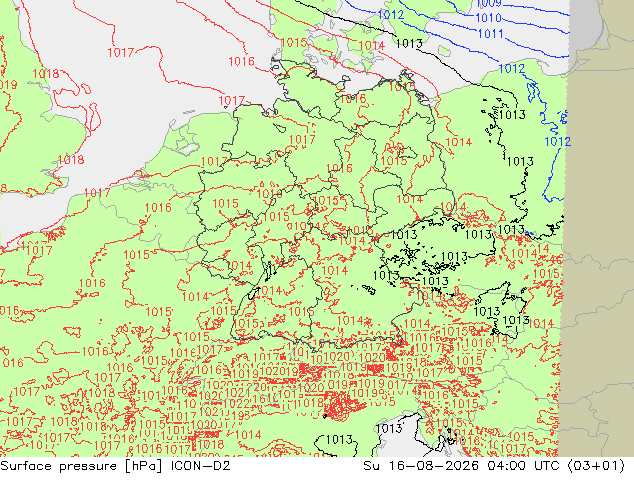Click the "04:00 UTC" time text

(x=523, y=465)
